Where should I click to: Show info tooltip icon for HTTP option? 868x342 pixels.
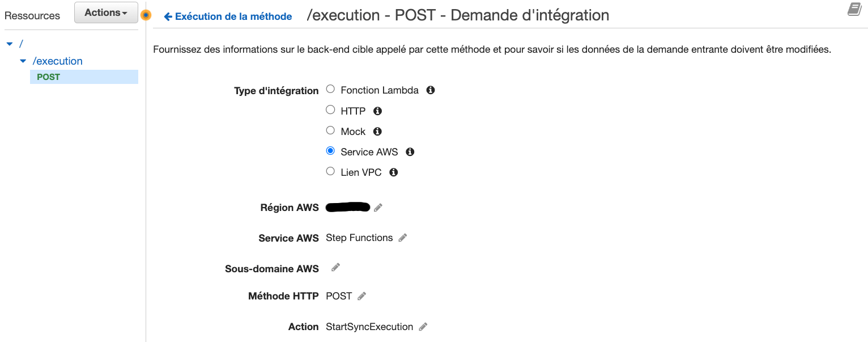(x=377, y=111)
